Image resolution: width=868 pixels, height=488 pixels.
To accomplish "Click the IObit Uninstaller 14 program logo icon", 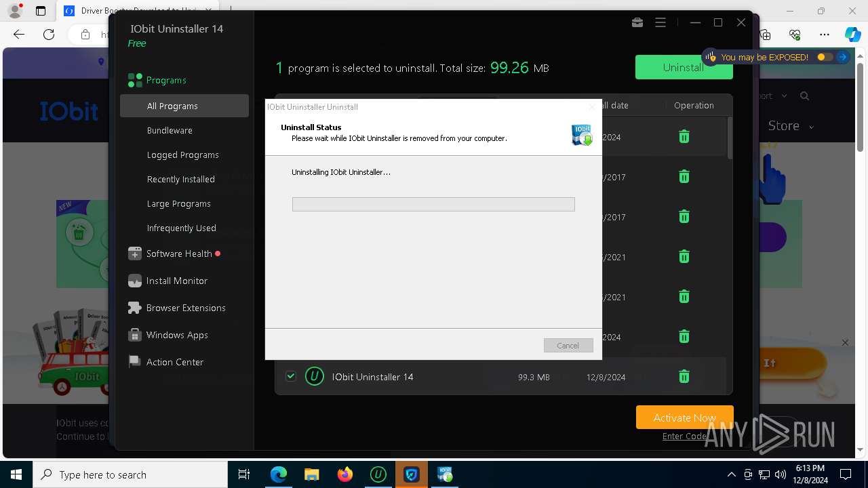I will click(x=315, y=376).
